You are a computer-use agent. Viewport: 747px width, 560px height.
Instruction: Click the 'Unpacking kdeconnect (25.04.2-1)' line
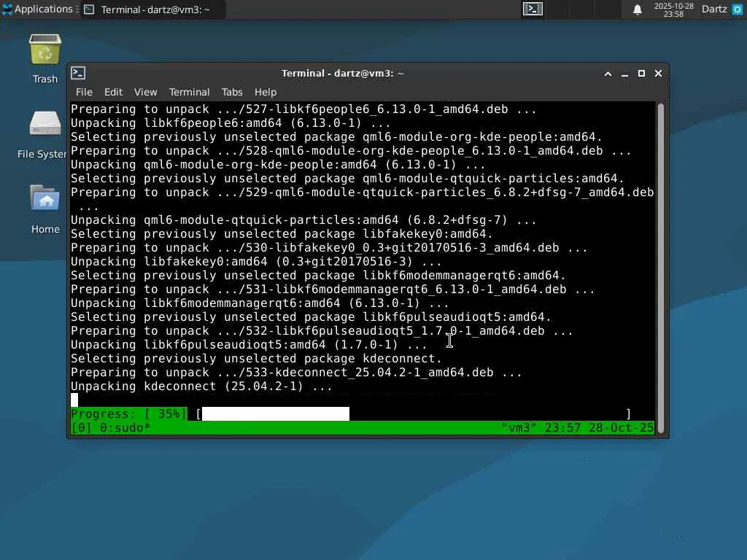coord(201,386)
